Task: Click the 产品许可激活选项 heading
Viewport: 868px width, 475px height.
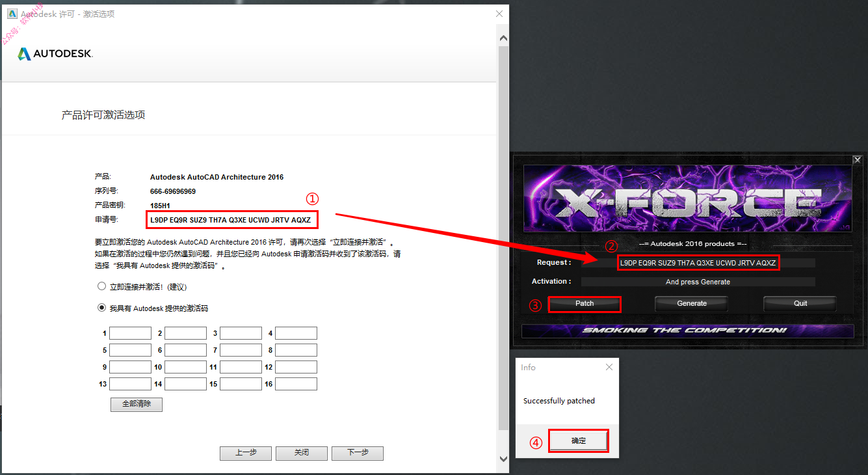Action: click(x=103, y=115)
